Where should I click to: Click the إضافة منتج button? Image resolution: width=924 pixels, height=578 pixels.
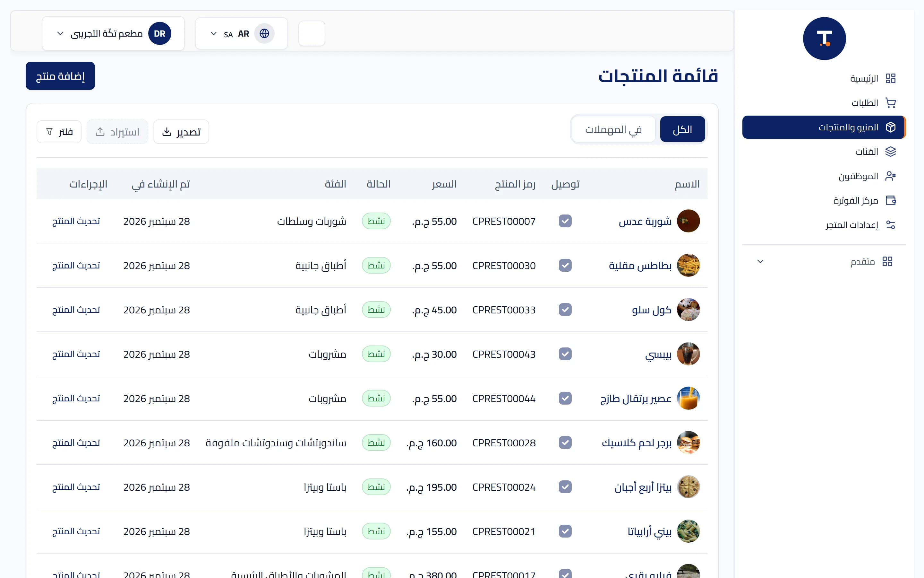tap(60, 76)
